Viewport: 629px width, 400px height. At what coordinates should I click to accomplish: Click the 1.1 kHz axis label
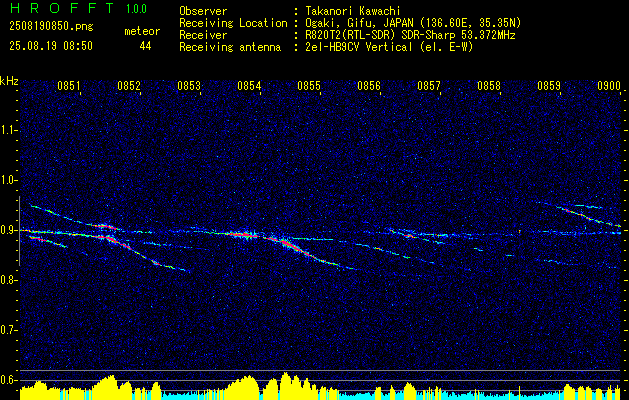[x=8, y=130]
